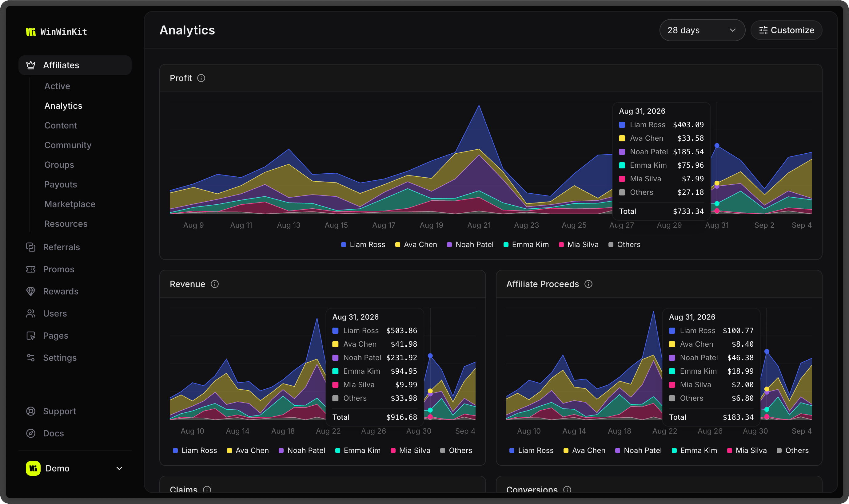This screenshot has width=849, height=504.
Task: Click the Settings sliders icon
Action: (x=31, y=358)
